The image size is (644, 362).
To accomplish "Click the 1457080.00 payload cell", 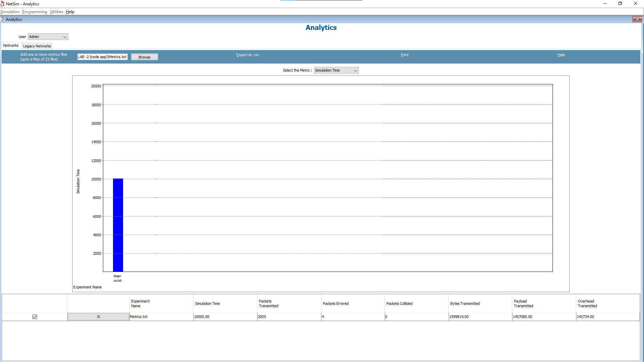I will tap(544, 317).
